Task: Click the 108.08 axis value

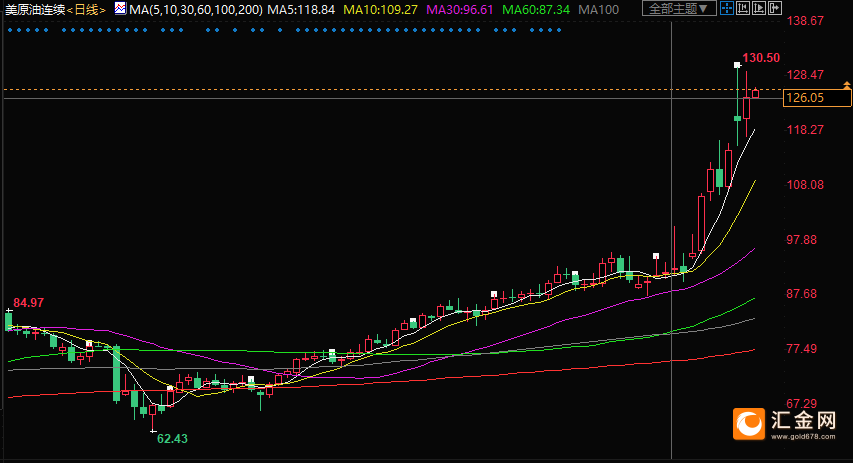Action: 805,184
